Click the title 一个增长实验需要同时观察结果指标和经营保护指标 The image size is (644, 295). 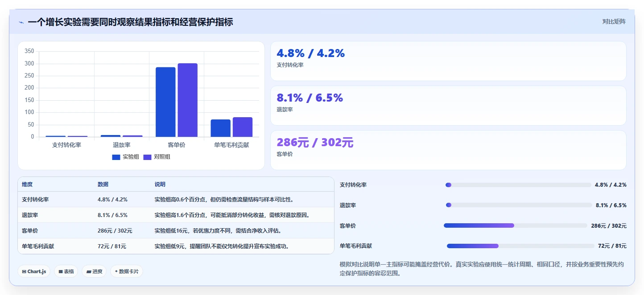[130, 22]
